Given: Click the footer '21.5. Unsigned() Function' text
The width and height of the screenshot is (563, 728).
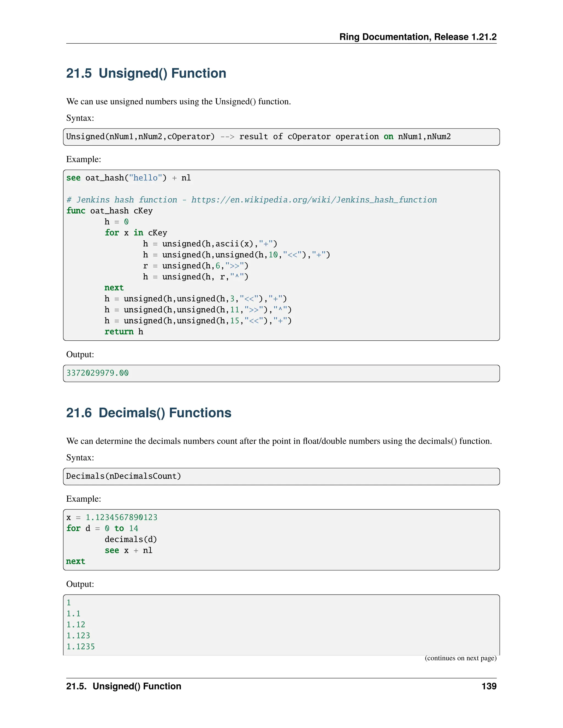Looking at the screenshot, I should coord(124,686).
